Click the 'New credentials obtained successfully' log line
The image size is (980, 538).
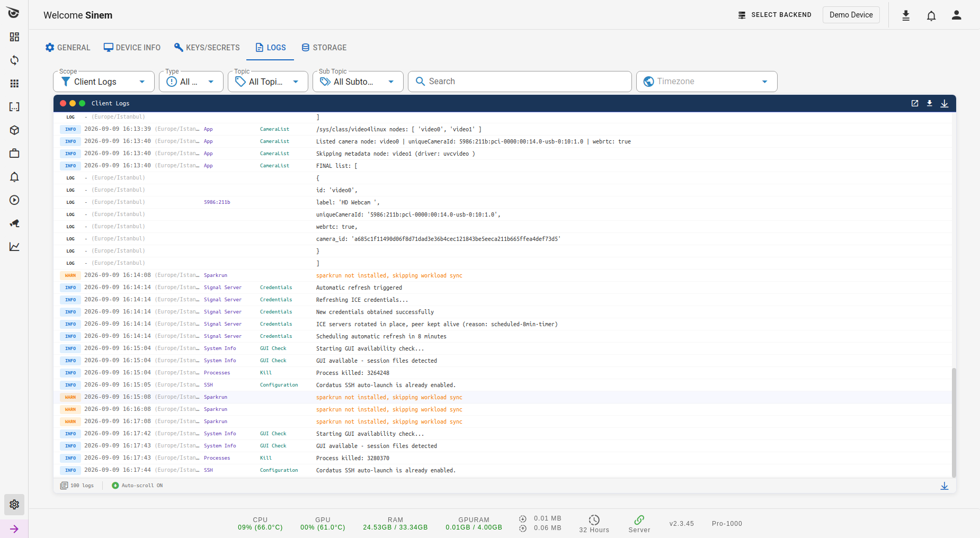[375, 312]
